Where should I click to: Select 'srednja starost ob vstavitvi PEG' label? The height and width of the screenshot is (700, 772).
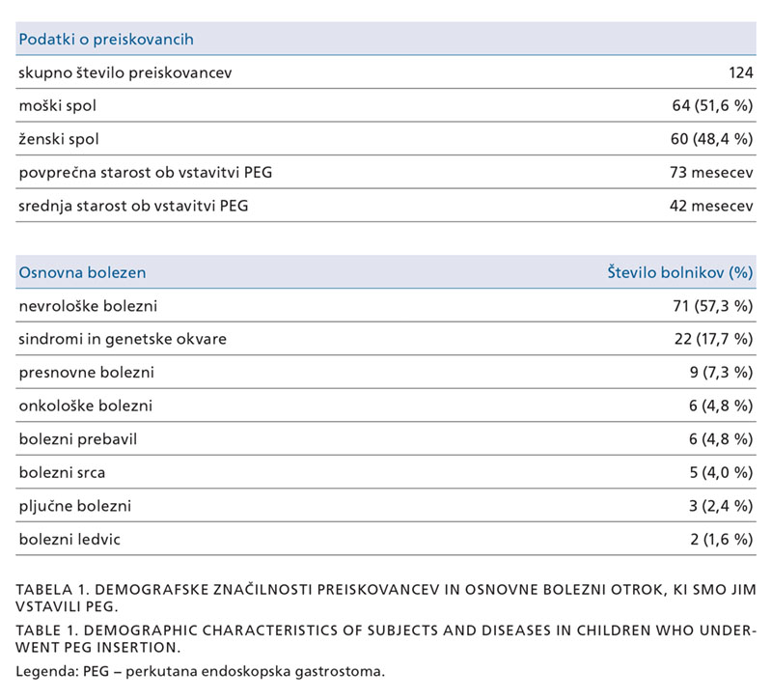click(x=133, y=206)
